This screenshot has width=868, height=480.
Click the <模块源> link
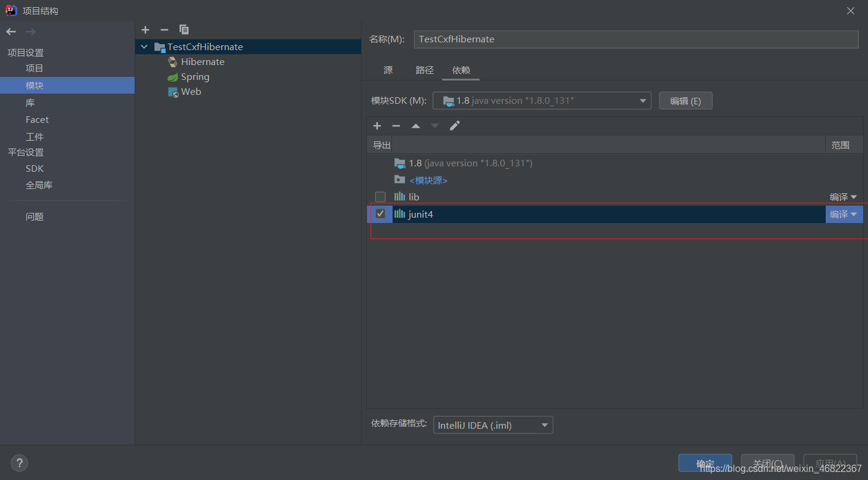click(428, 180)
